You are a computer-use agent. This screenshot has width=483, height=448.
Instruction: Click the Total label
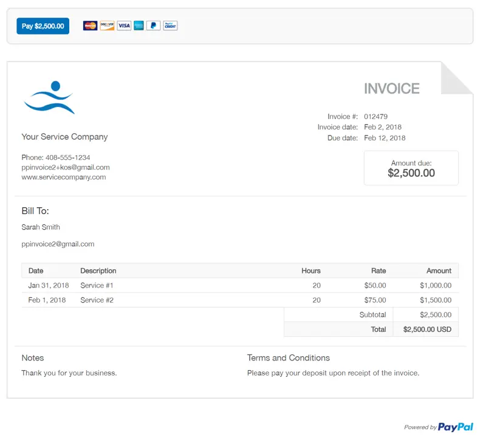coord(379,329)
